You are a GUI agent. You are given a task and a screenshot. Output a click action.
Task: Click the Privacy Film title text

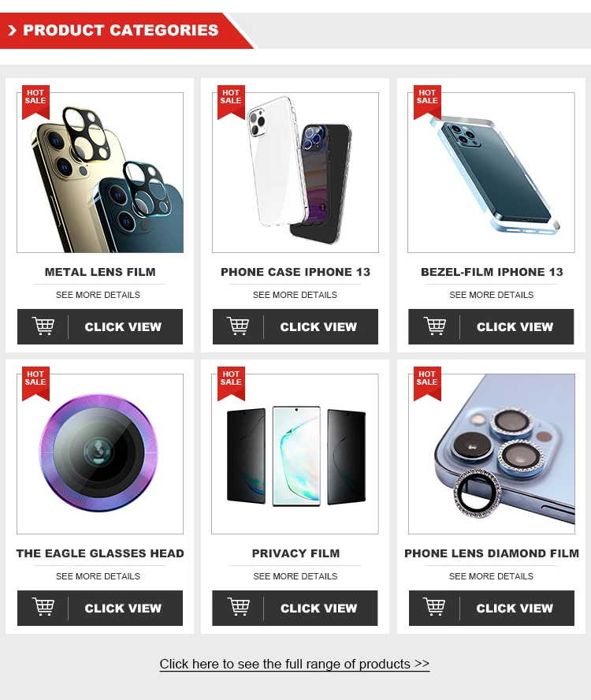pos(295,553)
